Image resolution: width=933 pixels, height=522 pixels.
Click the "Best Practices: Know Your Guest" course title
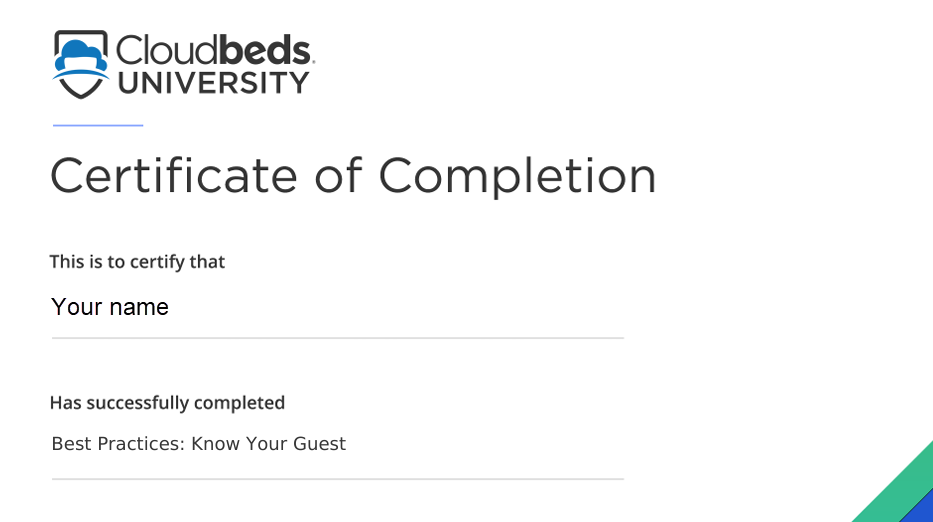click(199, 444)
